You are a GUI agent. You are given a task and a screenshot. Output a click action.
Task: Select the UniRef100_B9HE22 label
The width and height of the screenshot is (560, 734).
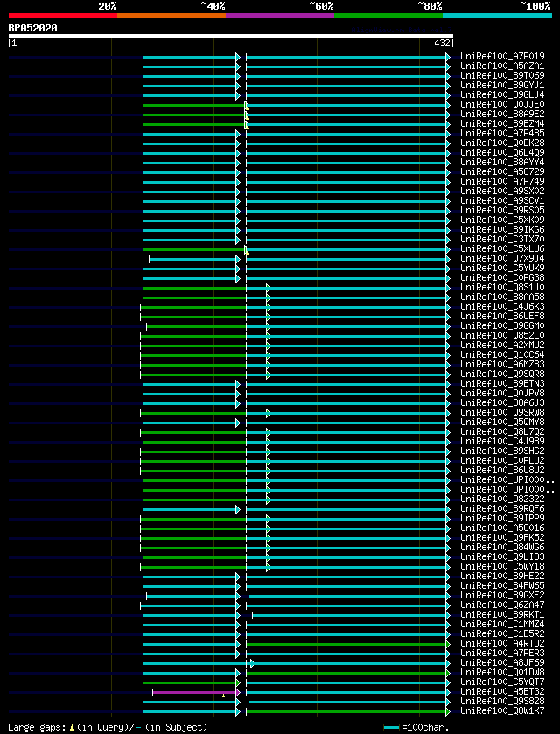coord(502,577)
